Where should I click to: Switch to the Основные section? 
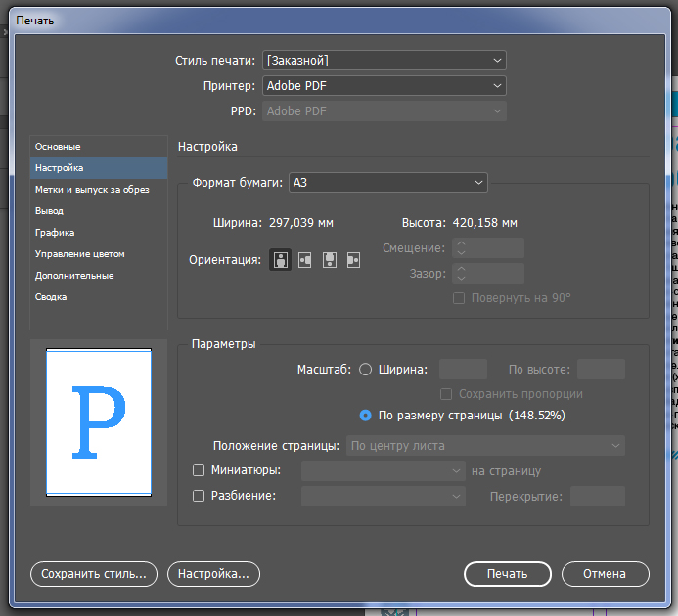(99, 147)
